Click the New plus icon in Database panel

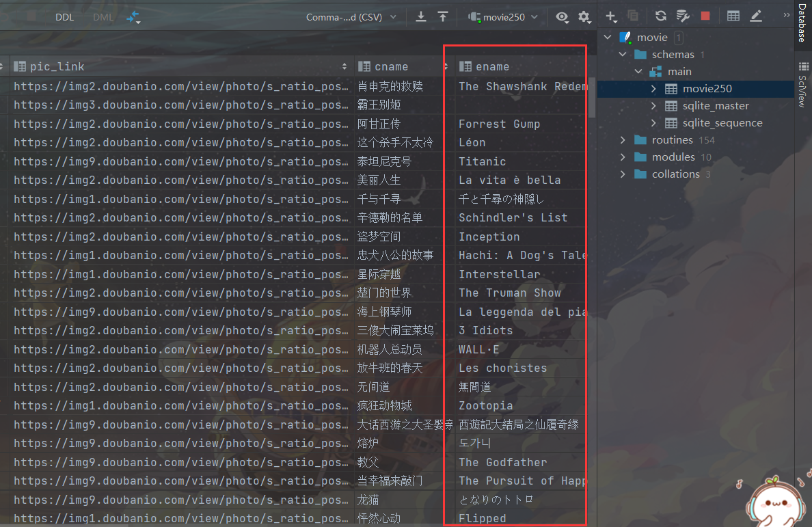(x=611, y=16)
